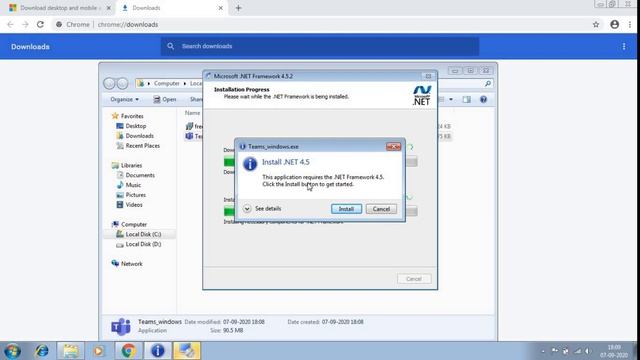640x360 pixels.
Task: Open Windows Media Player on the taskbar
Action: click(x=98, y=351)
